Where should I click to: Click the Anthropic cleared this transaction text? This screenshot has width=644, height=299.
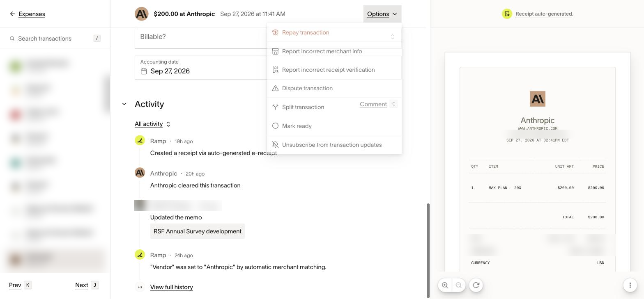click(195, 185)
